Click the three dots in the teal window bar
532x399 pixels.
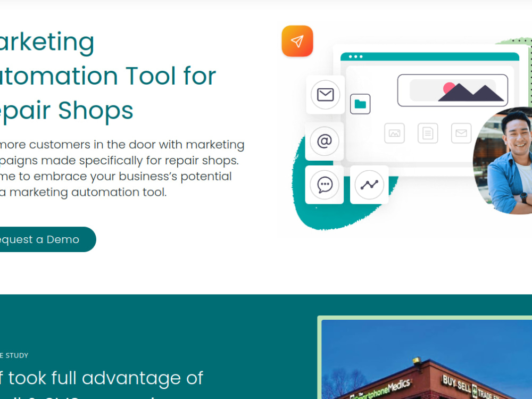click(355, 57)
